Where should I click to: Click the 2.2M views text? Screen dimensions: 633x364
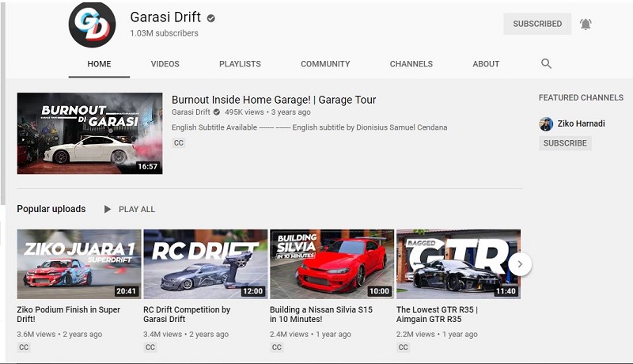[x=415, y=334]
